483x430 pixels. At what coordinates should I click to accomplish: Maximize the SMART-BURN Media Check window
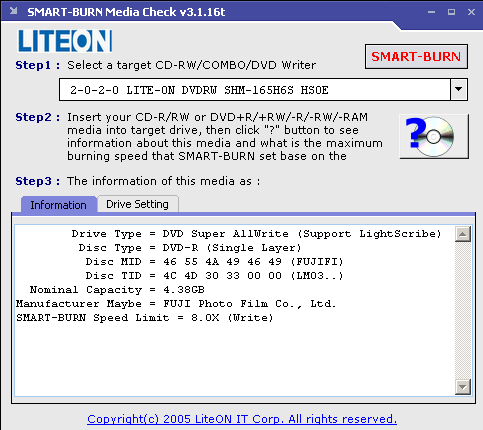[x=451, y=12]
